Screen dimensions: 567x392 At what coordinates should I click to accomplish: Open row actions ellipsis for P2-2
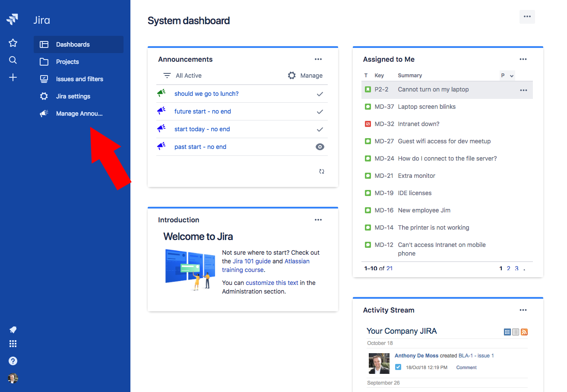[523, 90]
